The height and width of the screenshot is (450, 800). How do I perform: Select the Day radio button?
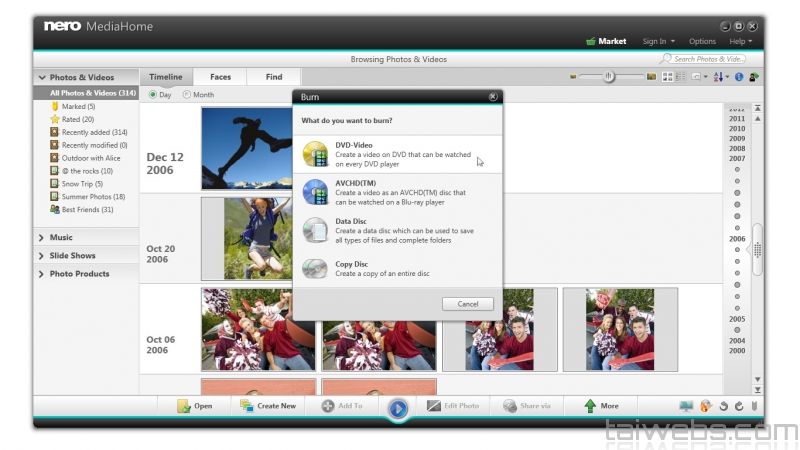(153, 95)
